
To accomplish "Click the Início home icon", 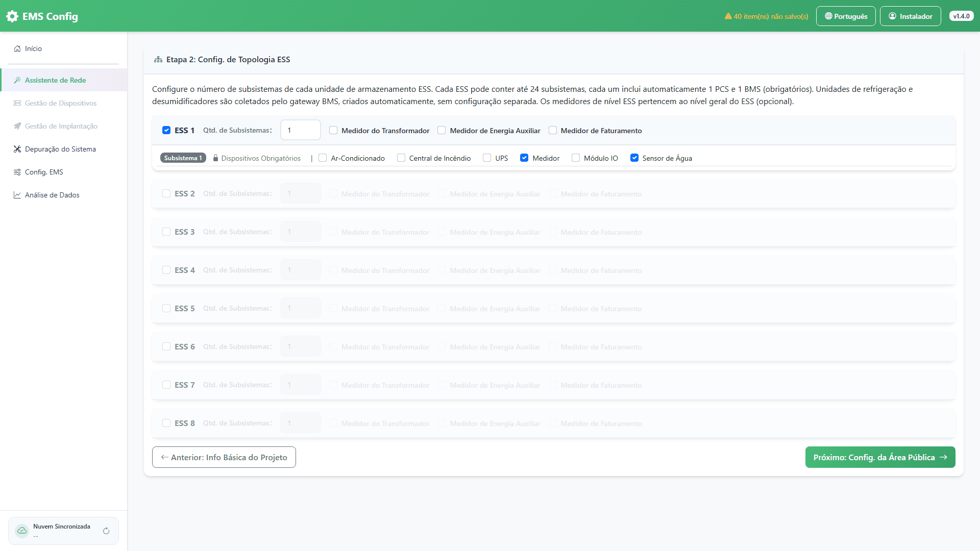I will click(17, 48).
